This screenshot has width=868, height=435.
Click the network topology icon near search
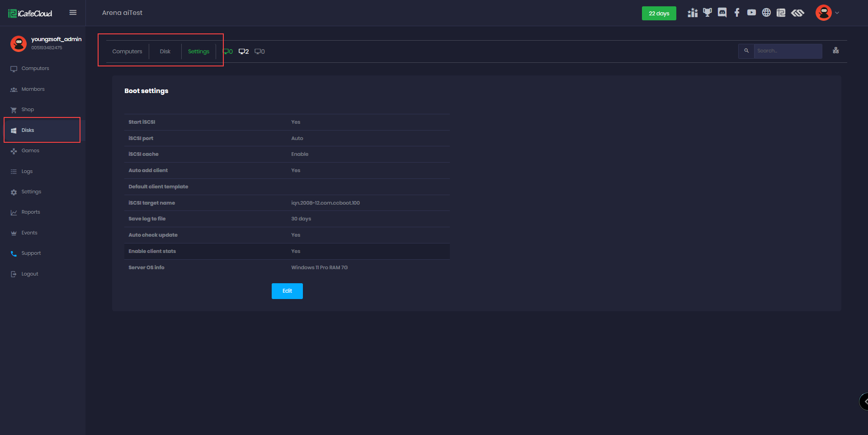tap(835, 51)
